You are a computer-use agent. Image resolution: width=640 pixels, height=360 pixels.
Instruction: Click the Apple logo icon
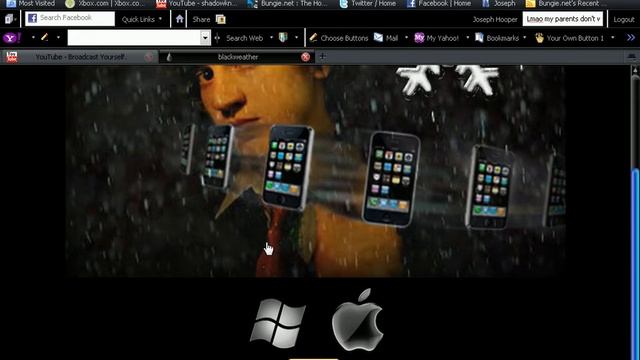click(358, 320)
